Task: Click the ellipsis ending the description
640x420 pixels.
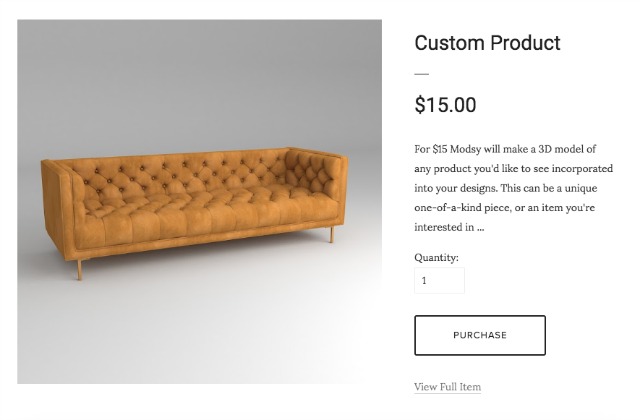Action: 480,228
